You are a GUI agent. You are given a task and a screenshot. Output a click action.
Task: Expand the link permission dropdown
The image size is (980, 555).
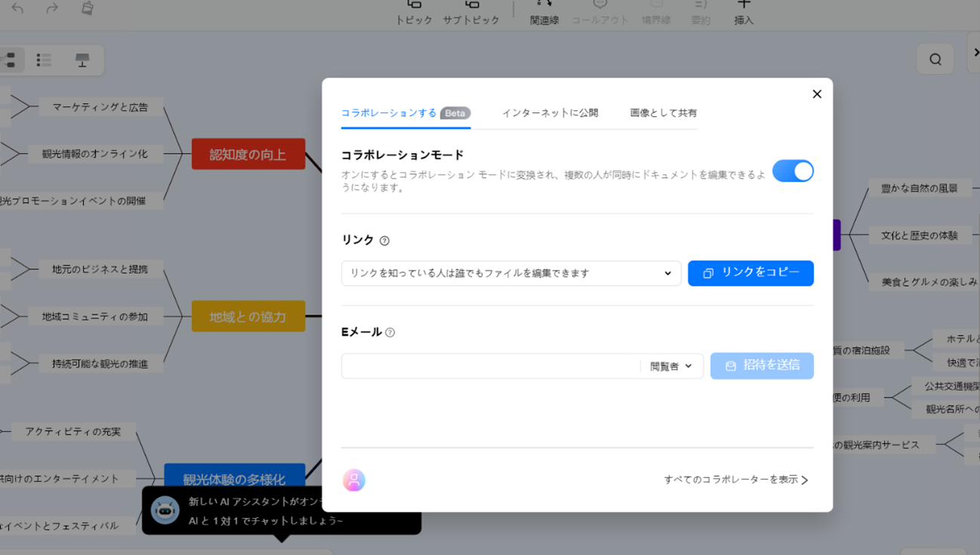(x=511, y=273)
